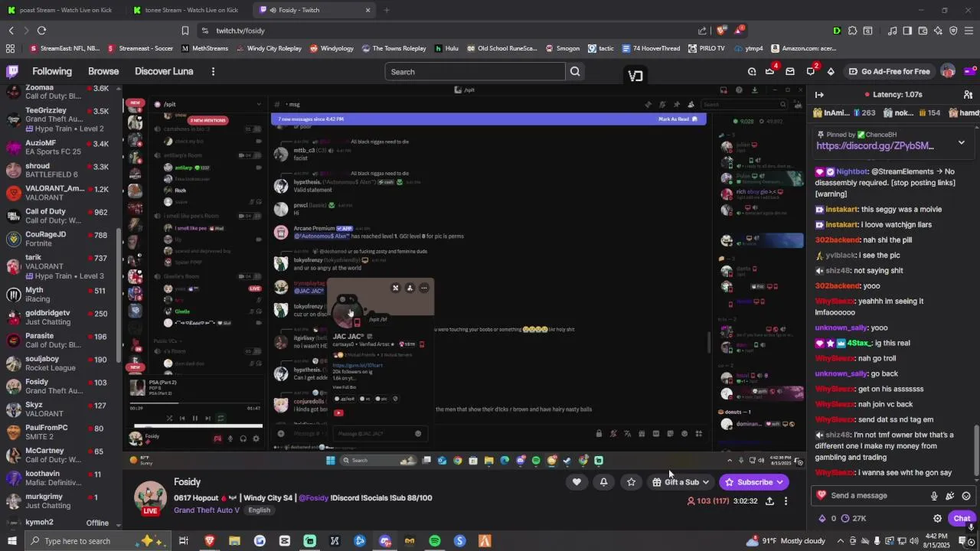Open Spotify from Windows taskbar

(x=435, y=541)
